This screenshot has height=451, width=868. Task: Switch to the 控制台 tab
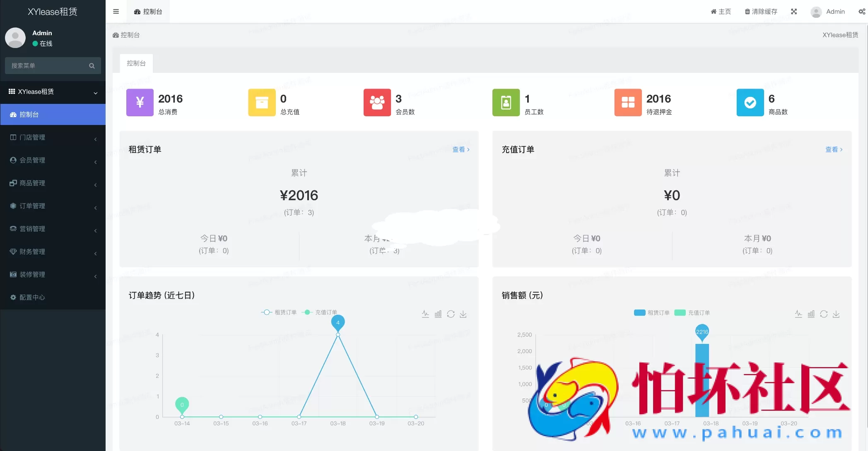point(136,63)
